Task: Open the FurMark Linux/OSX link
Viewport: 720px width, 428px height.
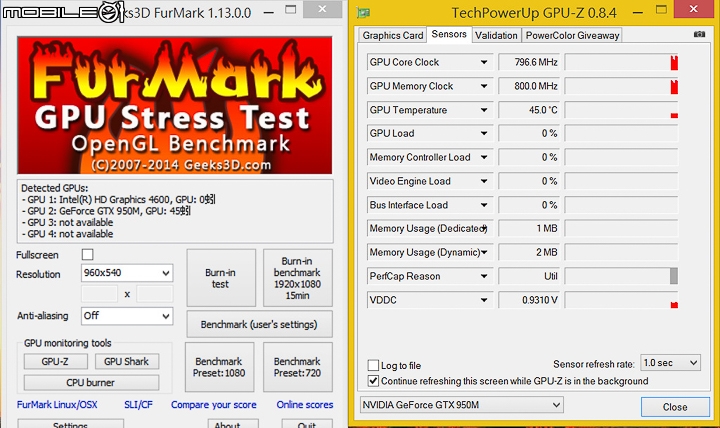Action: (x=57, y=405)
